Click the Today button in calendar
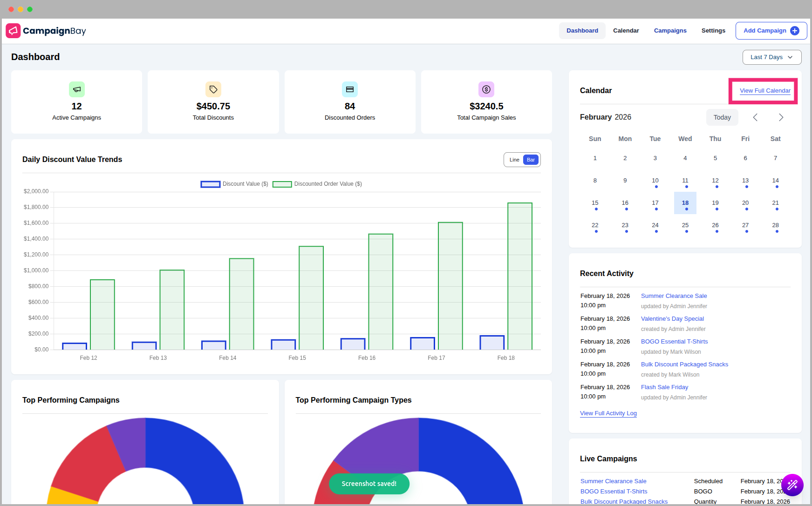812x506 pixels. pos(722,117)
